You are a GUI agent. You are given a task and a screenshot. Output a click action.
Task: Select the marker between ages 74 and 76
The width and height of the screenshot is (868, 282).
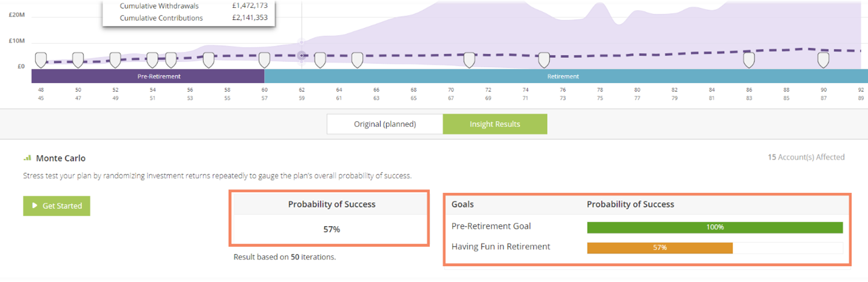click(x=544, y=59)
